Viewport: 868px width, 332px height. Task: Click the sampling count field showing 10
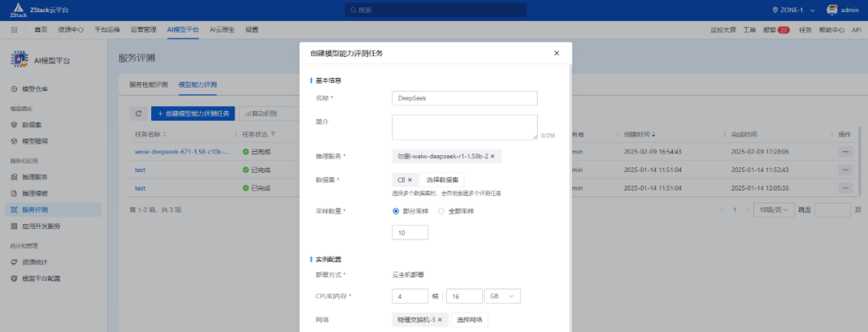[x=410, y=233]
